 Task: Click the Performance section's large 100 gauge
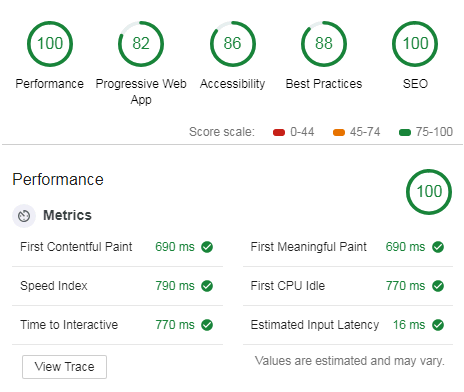click(x=429, y=192)
